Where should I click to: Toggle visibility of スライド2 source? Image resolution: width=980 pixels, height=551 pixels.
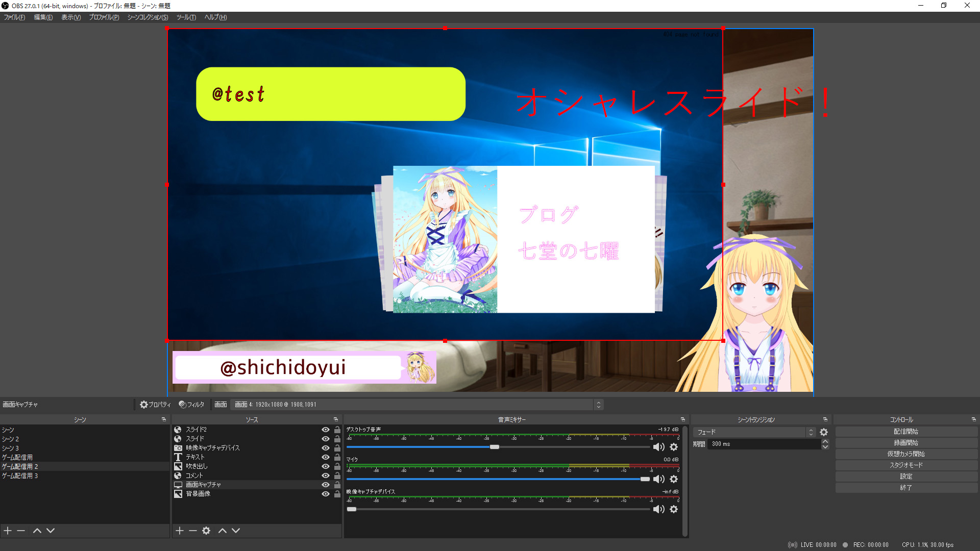pyautogui.click(x=326, y=430)
